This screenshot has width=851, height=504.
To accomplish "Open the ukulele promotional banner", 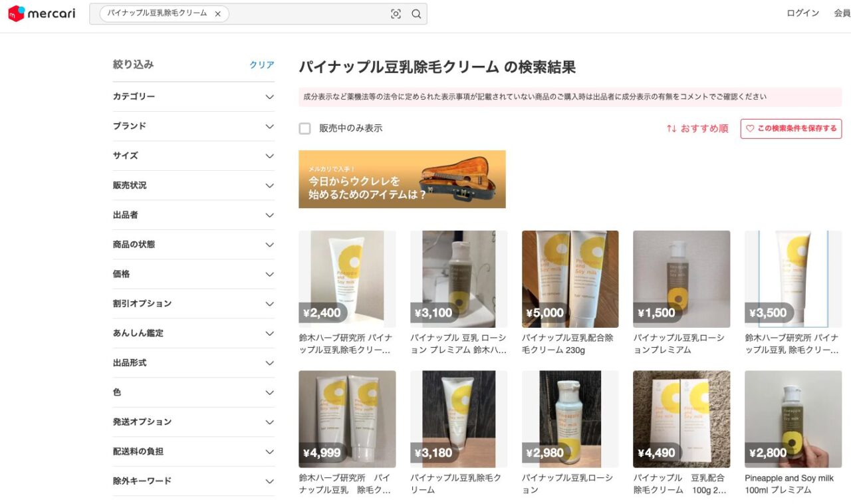I will (x=402, y=179).
